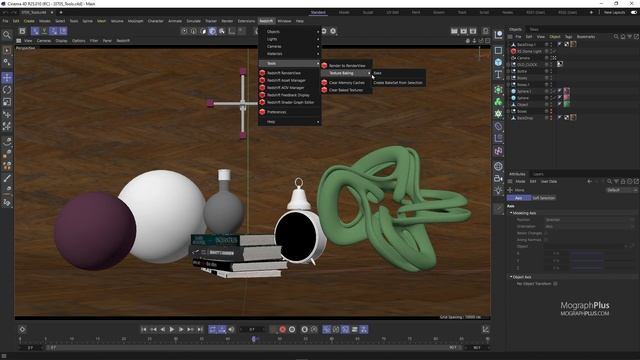Screen dimensions: 640x360
Task: Select the Scale tool in left toolbar
Action: [7, 102]
